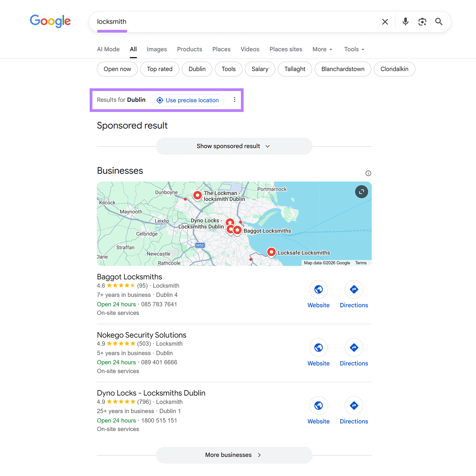Apply the Tallaght location filter
This screenshot has width=476, height=476.
click(x=295, y=69)
